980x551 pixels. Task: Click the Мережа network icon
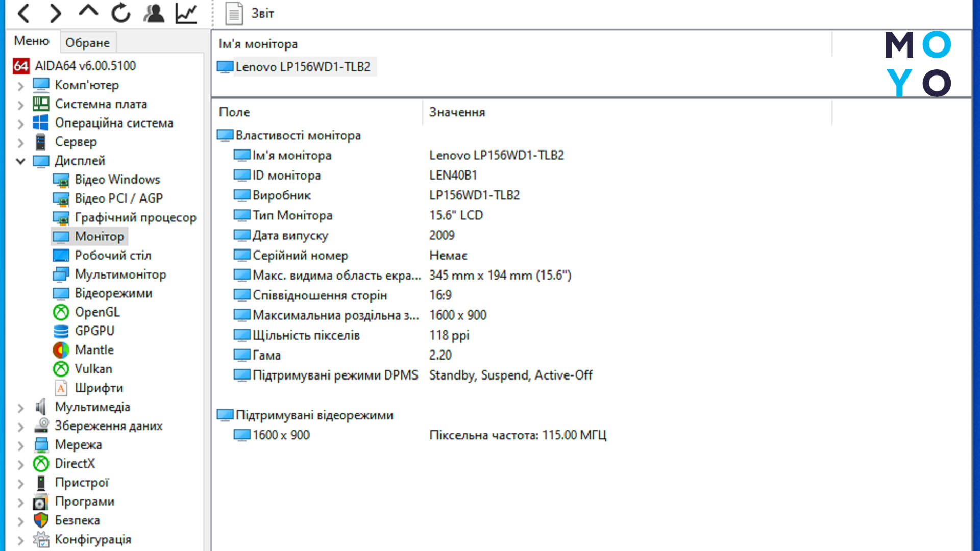point(41,445)
